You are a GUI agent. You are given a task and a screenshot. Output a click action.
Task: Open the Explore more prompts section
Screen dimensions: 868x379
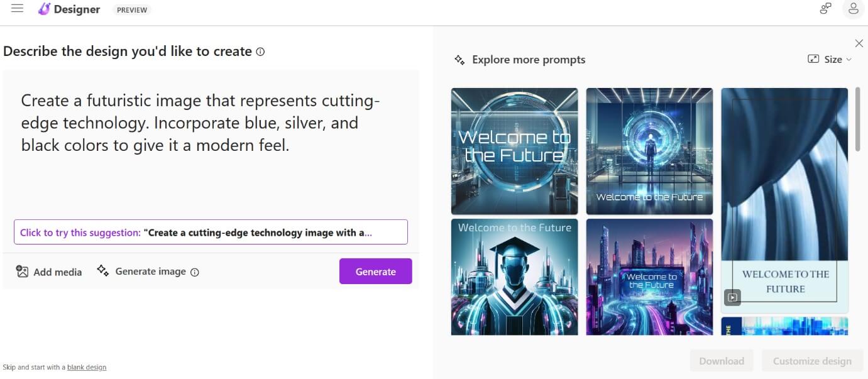[x=529, y=59]
